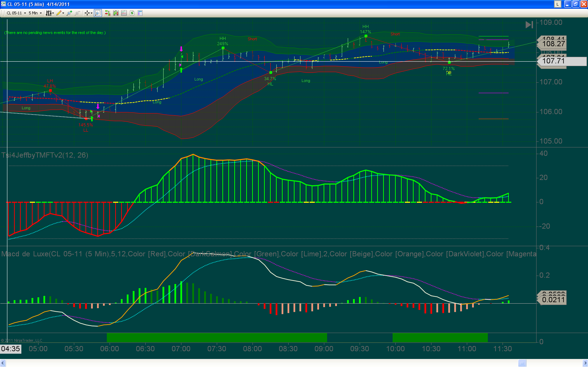The image size is (588, 367).
Task: Click the 40 level on TSI axis
Action: (544, 153)
